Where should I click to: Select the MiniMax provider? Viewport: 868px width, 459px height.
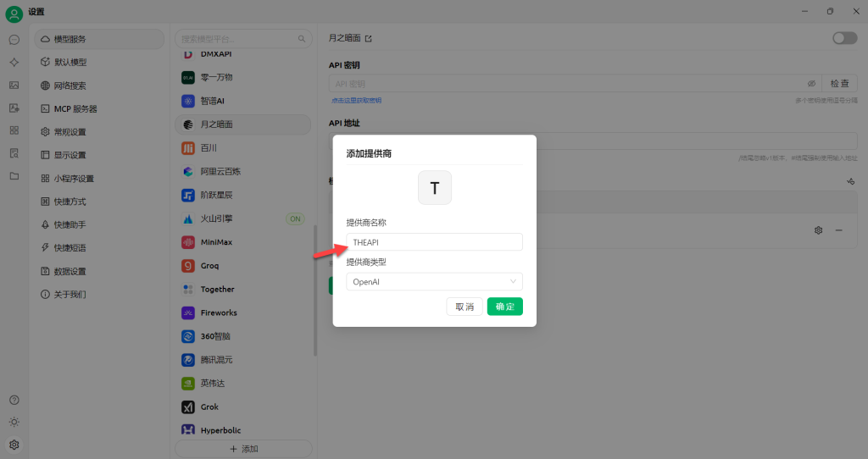pos(243,242)
